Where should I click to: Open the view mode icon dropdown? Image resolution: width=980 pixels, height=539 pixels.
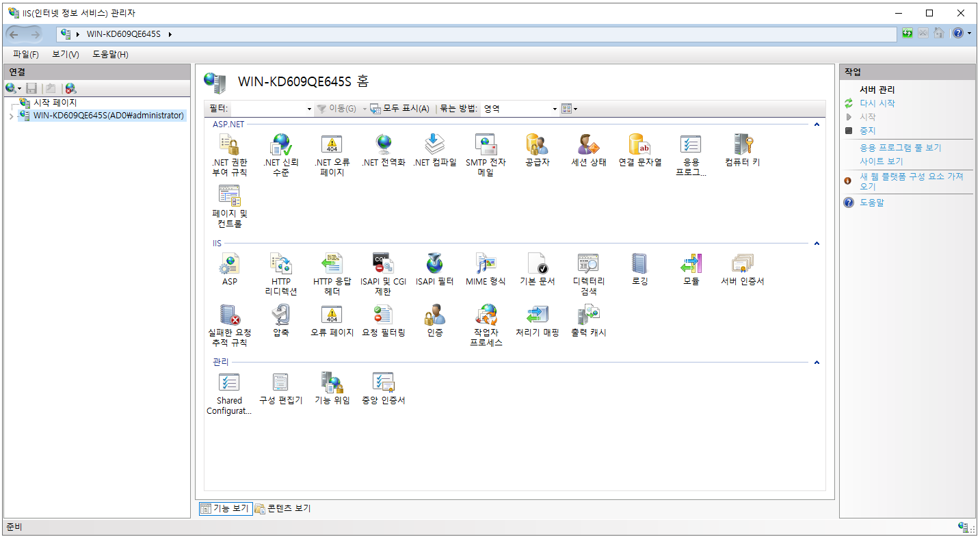tap(569, 109)
